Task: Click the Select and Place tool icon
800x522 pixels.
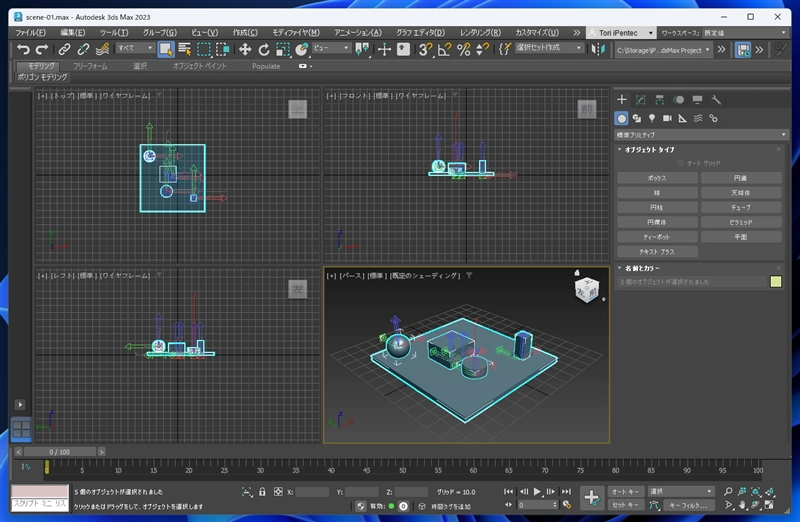Action: [302, 49]
